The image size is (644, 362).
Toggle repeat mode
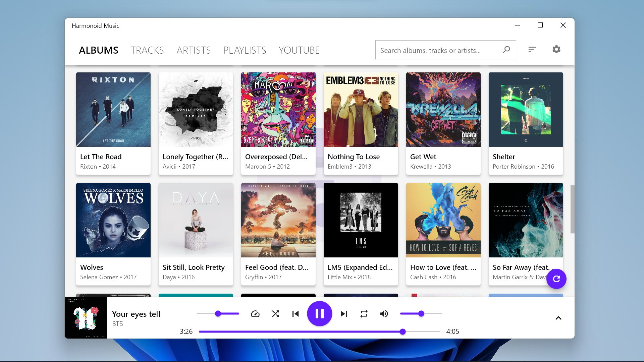(x=364, y=314)
